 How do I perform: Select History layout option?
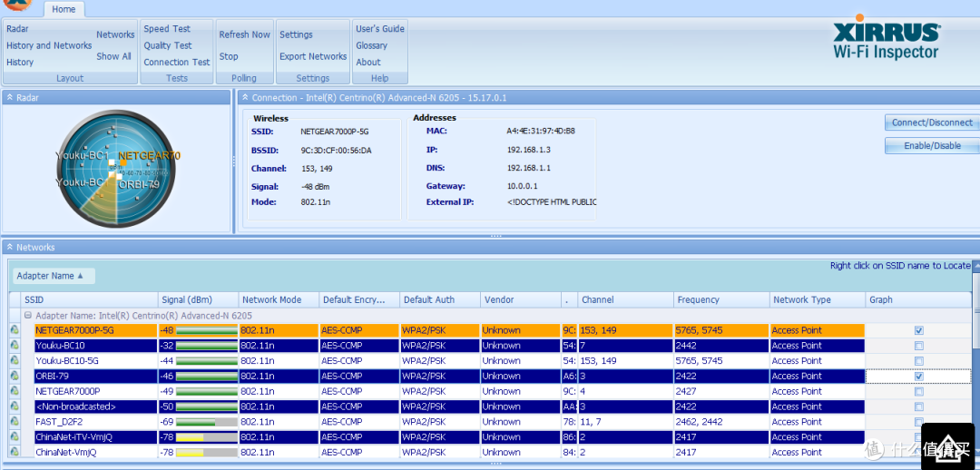click(20, 63)
